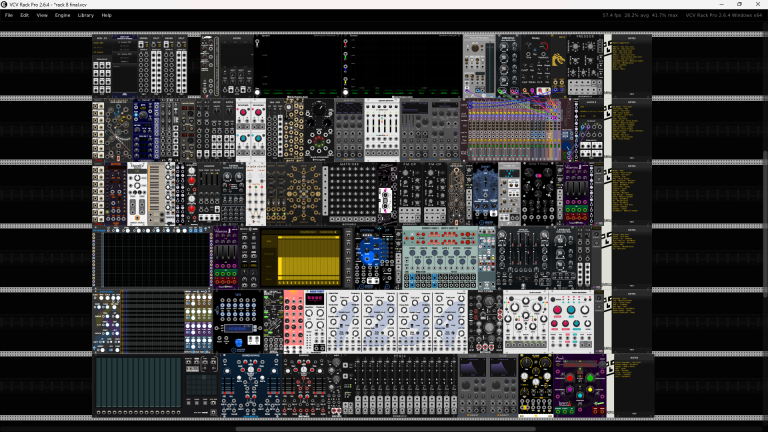Click the cyan knob on purple bottom module
Screen dimensions: 768x432
click(580, 395)
